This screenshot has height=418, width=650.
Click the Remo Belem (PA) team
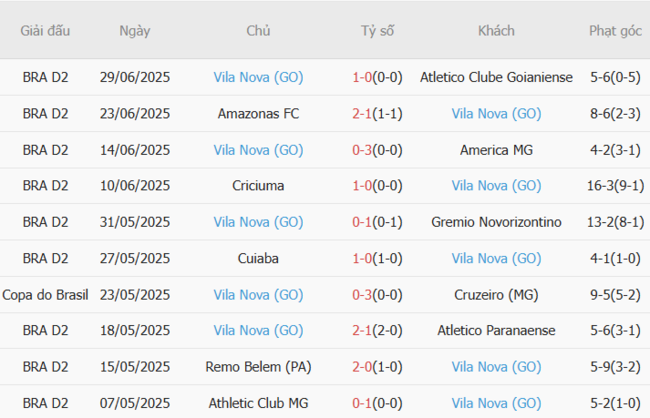click(258, 367)
